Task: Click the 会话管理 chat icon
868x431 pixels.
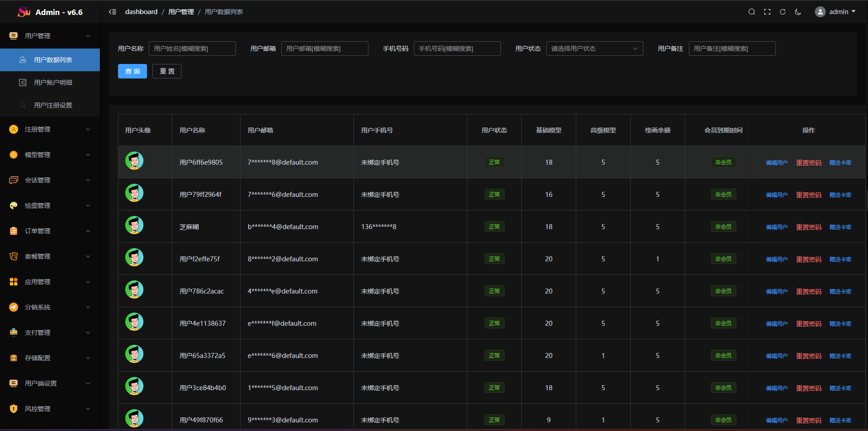Action: point(14,180)
